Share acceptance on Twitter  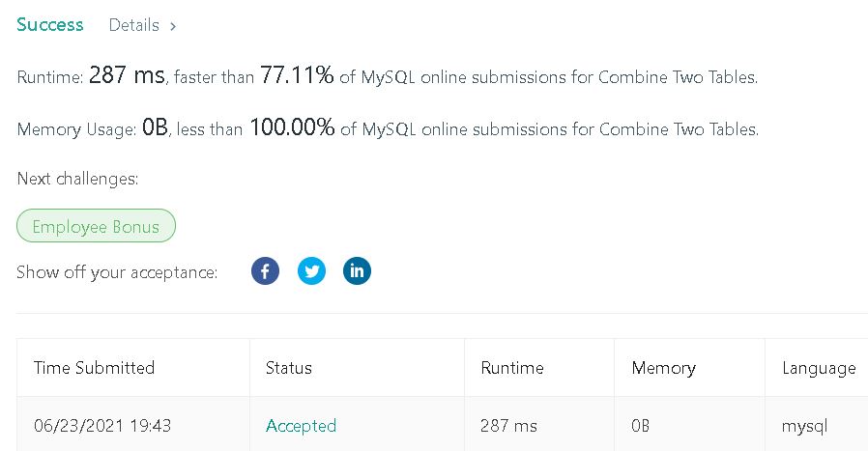(x=311, y=271)
